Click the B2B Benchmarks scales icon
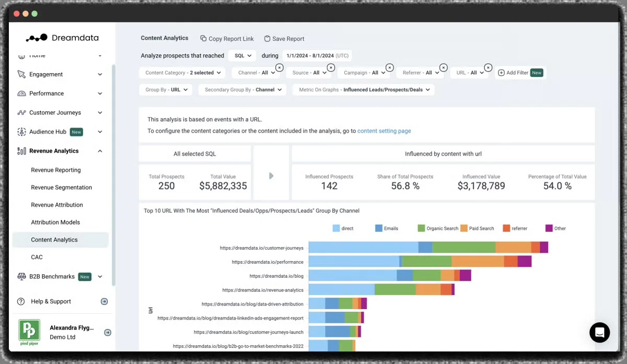Screen dimensions: 627x364 21,277
